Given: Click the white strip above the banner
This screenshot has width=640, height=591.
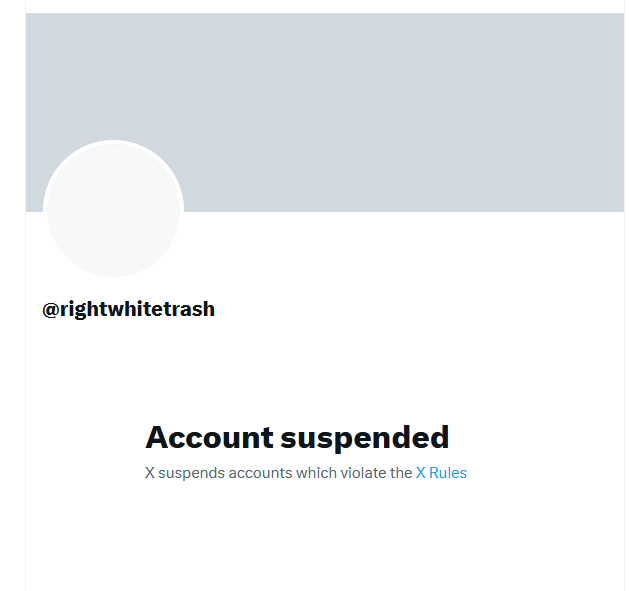Looking at the screenshot, I should [325, 6].
